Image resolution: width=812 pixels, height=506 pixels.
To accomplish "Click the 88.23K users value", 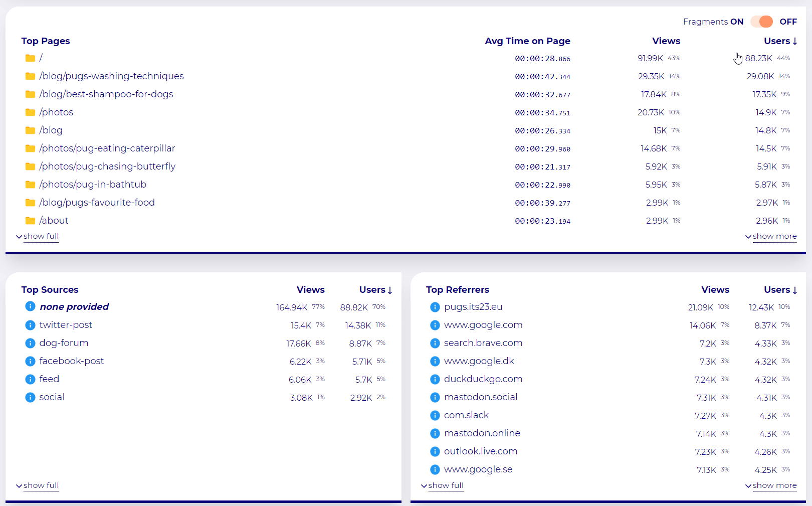I will pos(758,58).
